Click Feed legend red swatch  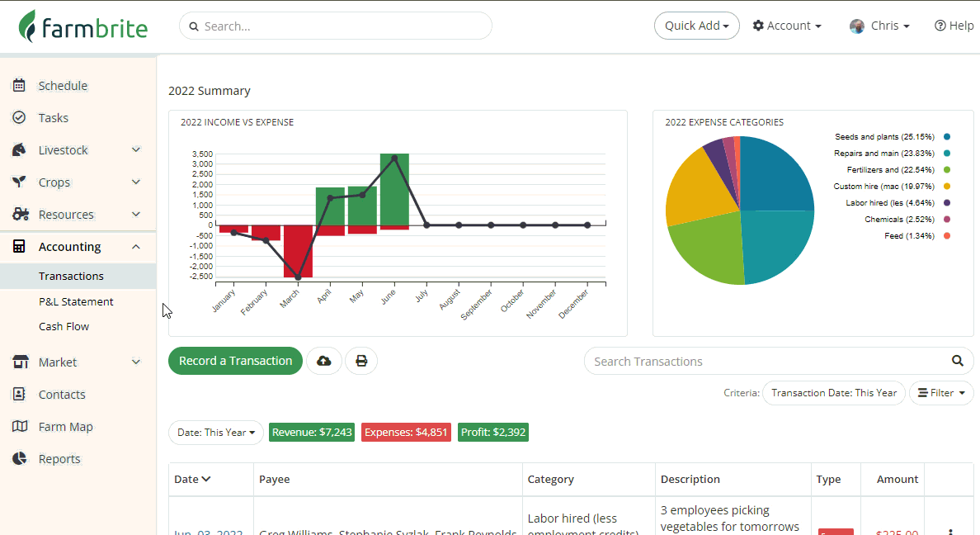(x=947, y=236)
